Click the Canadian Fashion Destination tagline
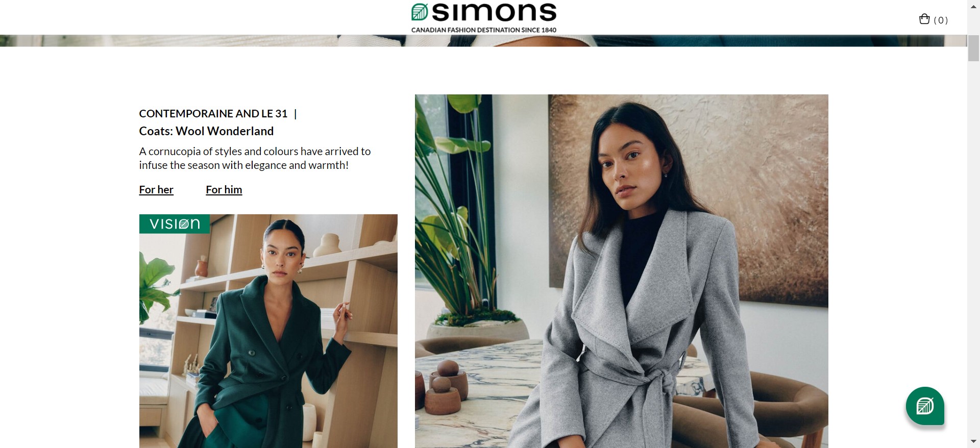Viewport: 980px width, 448px height. tap(484, 30)
